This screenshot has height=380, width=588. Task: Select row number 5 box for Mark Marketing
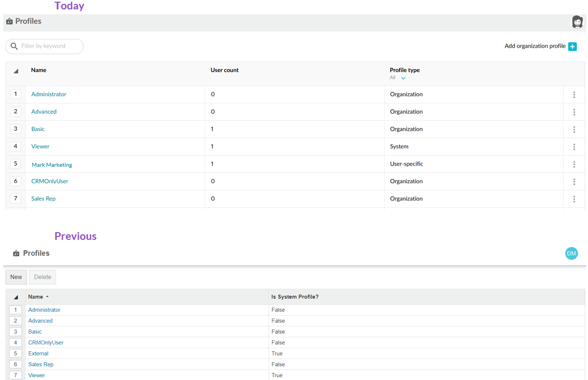[x=16, y=164]
